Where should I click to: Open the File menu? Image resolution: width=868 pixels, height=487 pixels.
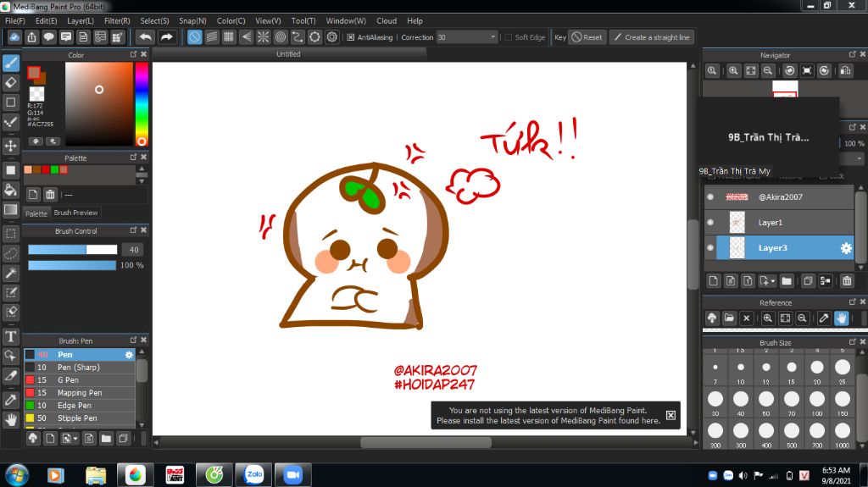coord(15,20)
